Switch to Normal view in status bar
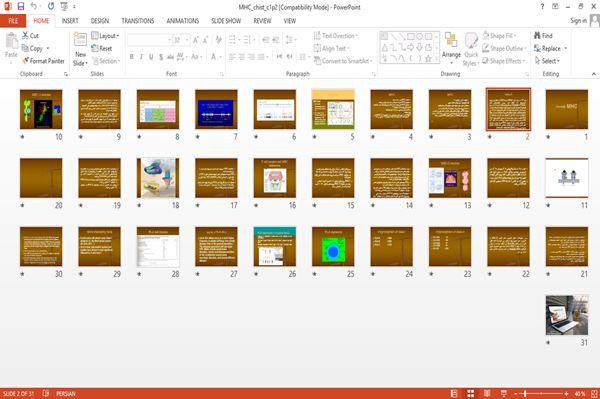 (x=454, y=393)
